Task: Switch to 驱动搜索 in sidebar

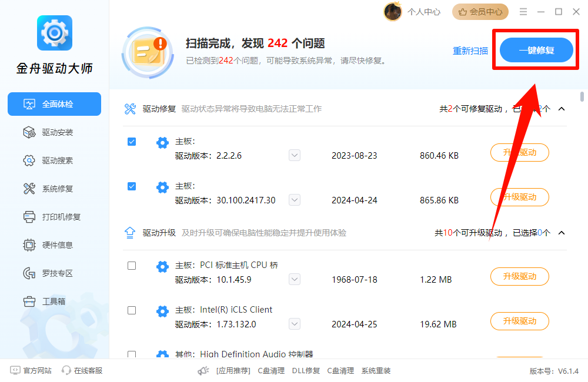Action: point(54,160)
